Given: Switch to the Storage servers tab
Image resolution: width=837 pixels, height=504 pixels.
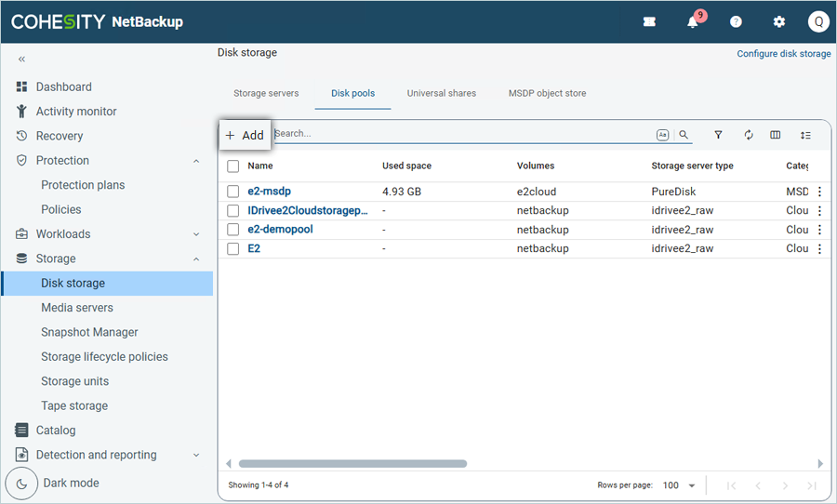Looking at the screenshot, I should 266,93.
